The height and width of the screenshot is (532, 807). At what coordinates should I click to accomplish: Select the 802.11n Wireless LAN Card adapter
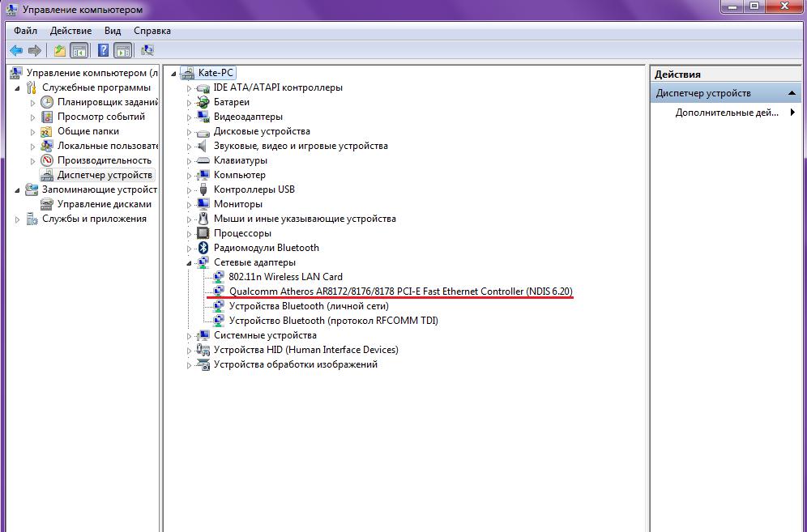point(285,277)
